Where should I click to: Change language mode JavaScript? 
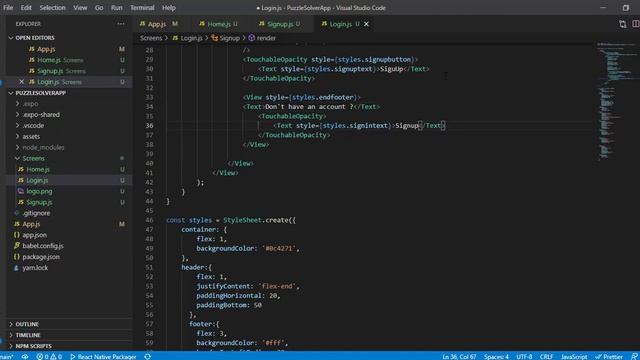click(573, 357)
